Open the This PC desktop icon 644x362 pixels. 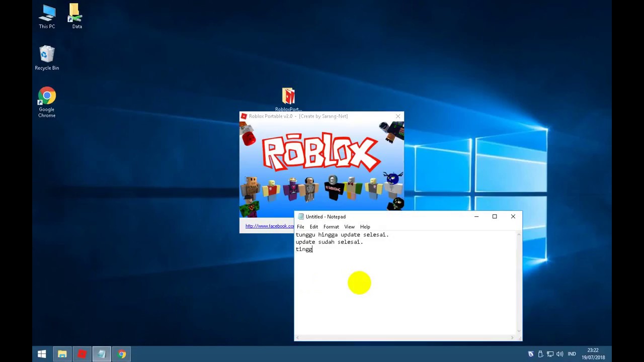[x=47, y=17]
